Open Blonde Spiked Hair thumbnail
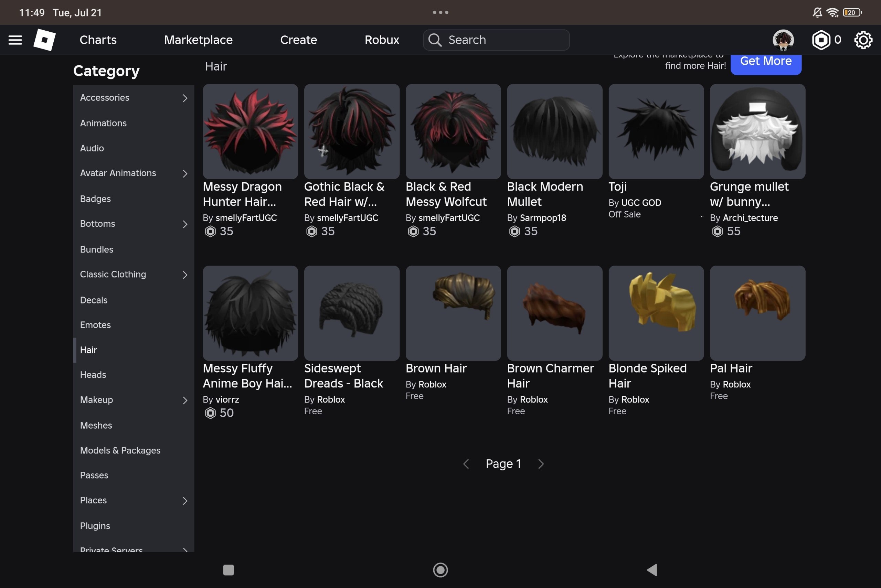The width and height of the screenshot is (881, 588). tap(656, 313)
